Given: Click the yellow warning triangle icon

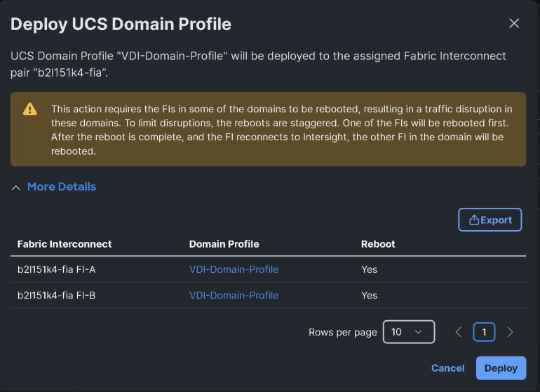Looking at the screenshot, I should pos(30,109).
